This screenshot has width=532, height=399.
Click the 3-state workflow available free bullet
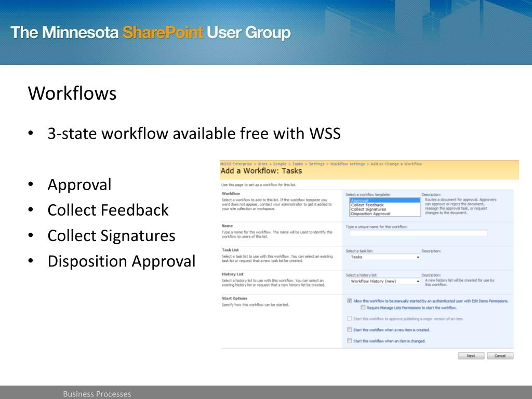click(x=194, y=134)
